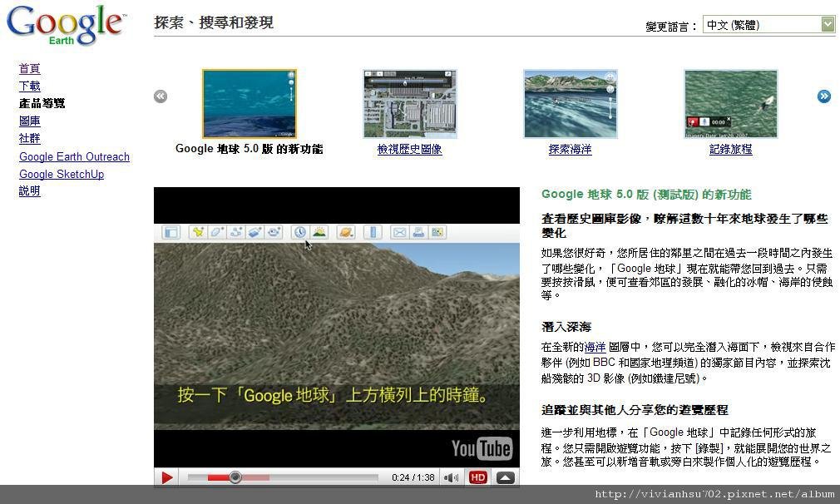Click the Google 地球 5.0 版 的新功能 caption
Viewport: 840px width, 504px height.
[x=250, y=149]
